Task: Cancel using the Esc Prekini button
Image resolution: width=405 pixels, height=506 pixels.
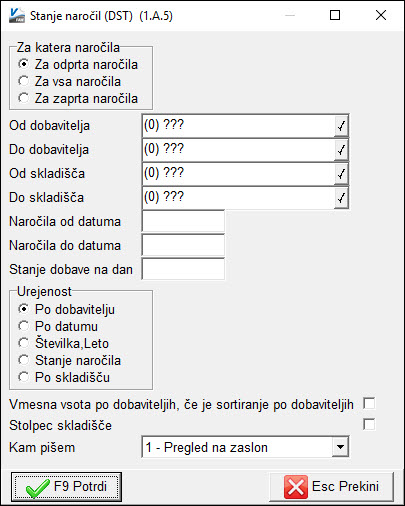Action: (331, 487)
